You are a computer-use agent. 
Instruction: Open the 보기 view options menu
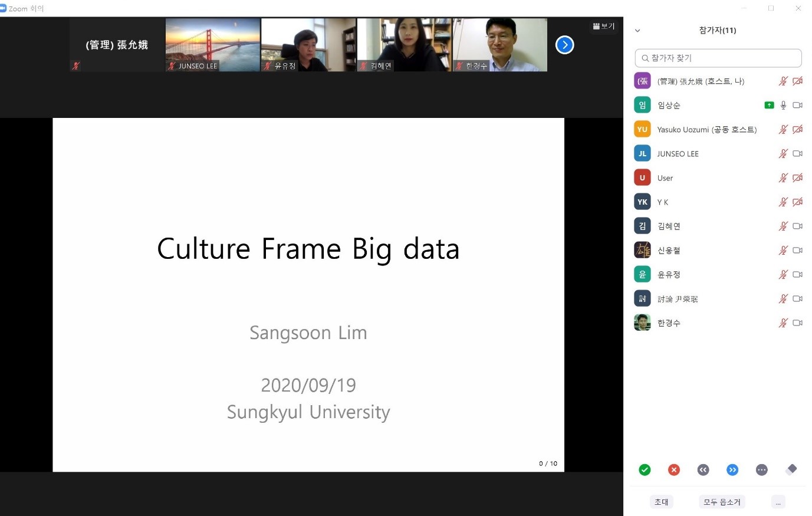pyautogui.click(x=603, y=26)
